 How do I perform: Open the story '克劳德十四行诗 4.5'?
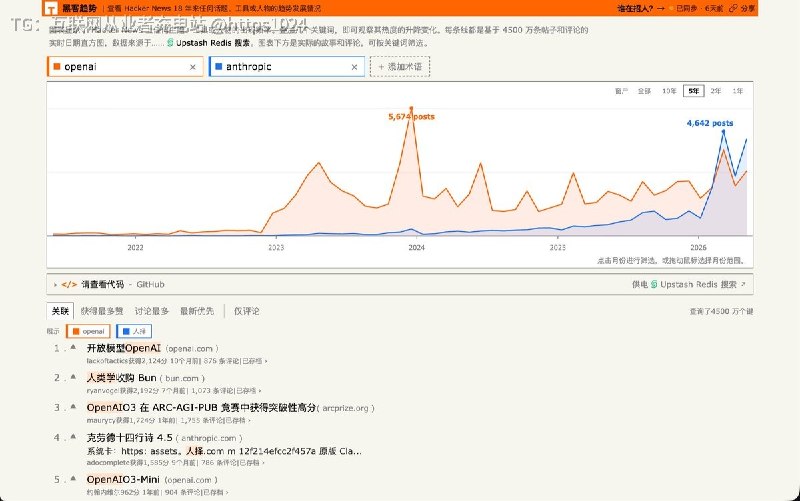click(x=130, y=438)
